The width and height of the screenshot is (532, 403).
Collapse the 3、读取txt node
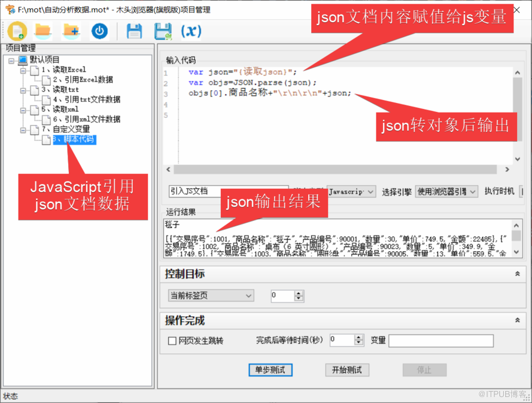click(x=23, y=90)
